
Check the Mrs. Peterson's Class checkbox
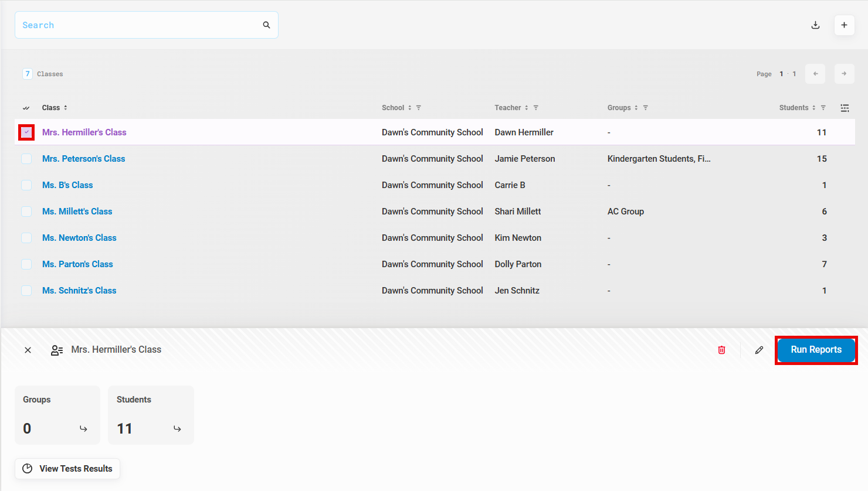pos(26,159)
